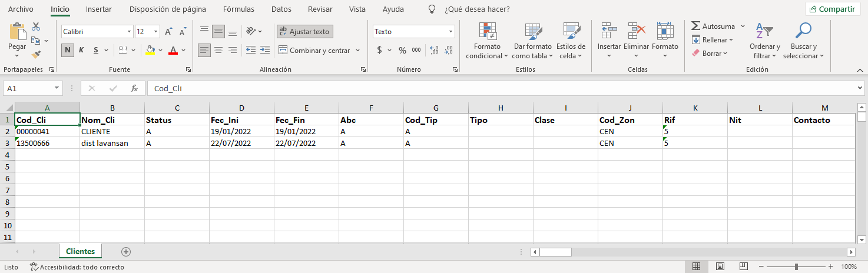Toggle italic formatting (K)
Screen dimensions: 868x273
tap(82, 50)
